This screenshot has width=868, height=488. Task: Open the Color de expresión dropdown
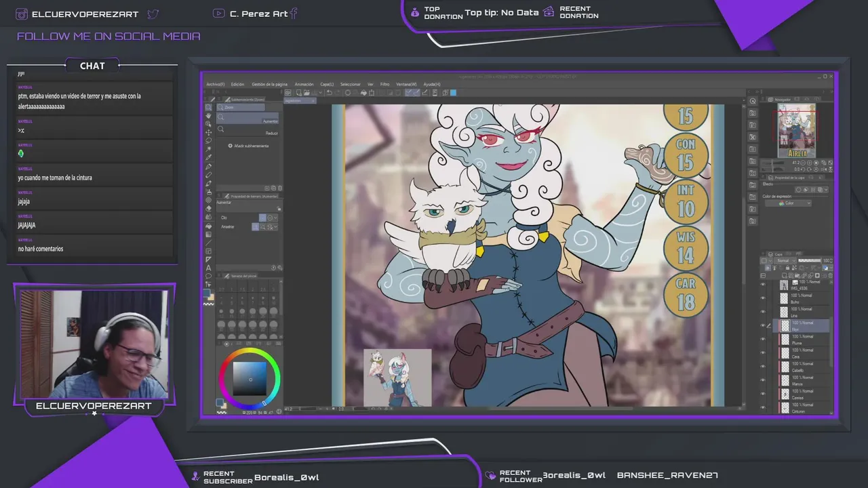tap(789, 203)
